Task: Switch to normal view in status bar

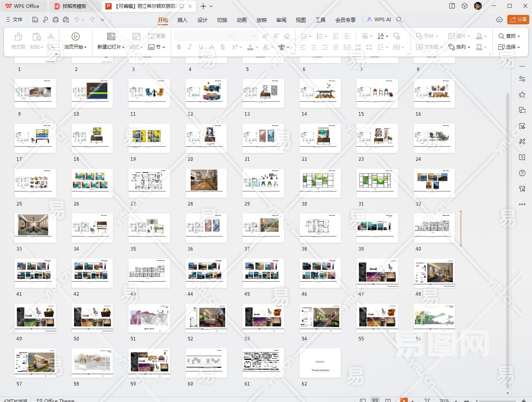Action: [x=363, y=400]
